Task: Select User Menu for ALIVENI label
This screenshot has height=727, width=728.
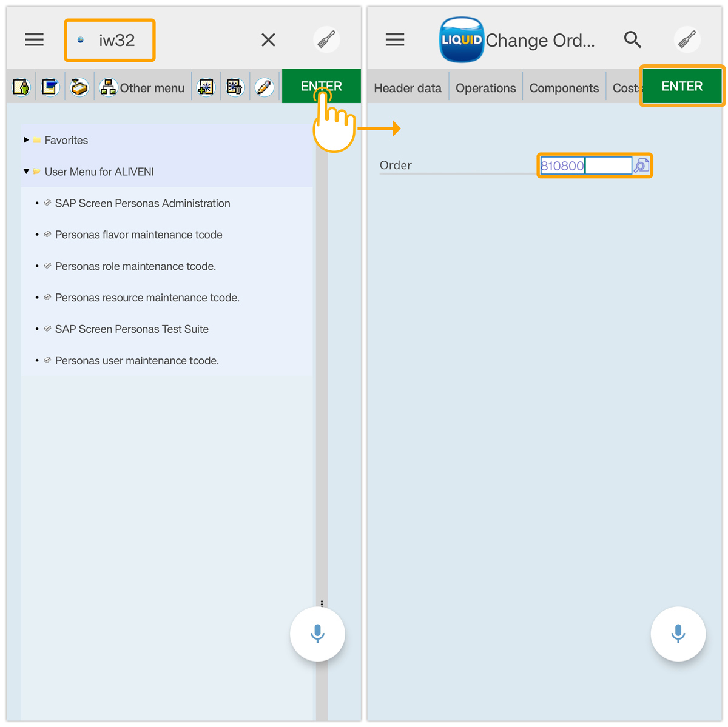Action: pos(99,172)
